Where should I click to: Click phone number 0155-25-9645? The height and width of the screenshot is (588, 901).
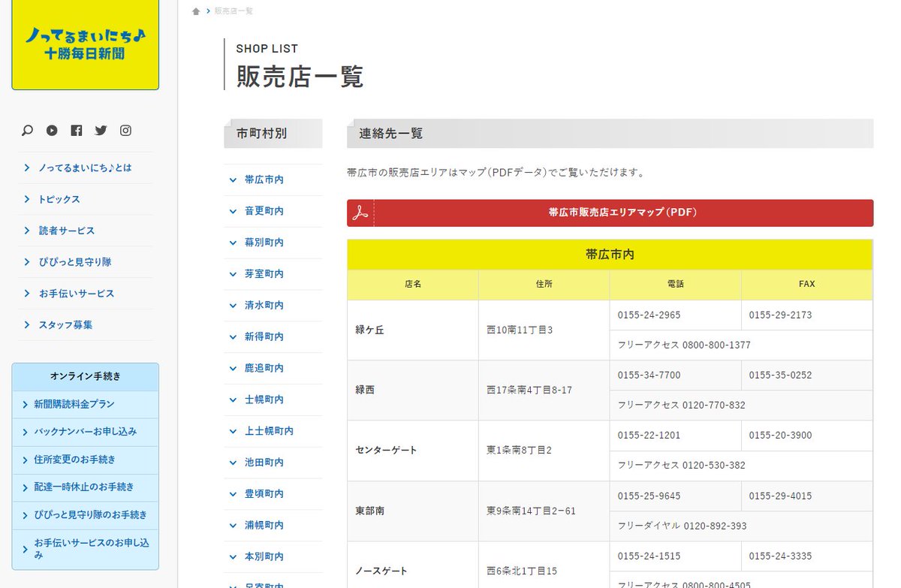pos(649,496)
